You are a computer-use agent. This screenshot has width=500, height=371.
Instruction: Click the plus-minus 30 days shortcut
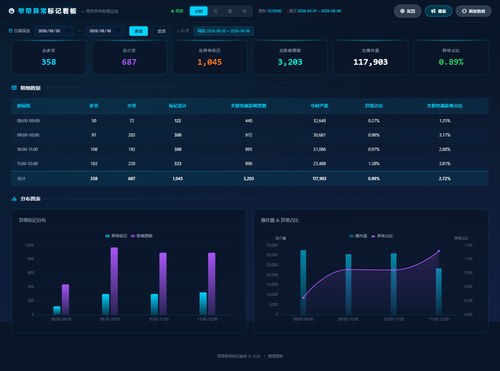[x=183, y=31]
